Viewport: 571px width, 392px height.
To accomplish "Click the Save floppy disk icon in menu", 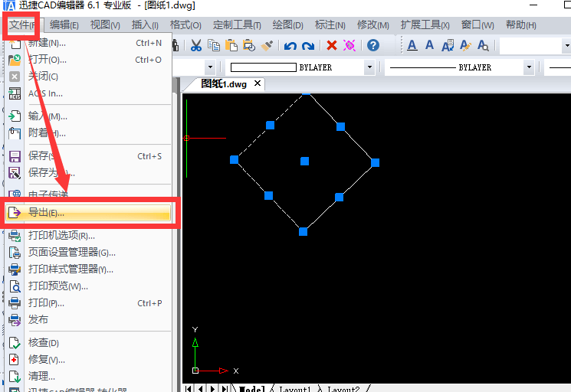I will point(15,156).
